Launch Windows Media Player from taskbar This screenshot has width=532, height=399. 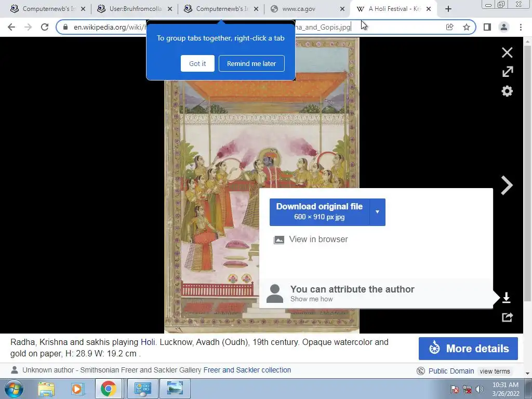[77, 389]
